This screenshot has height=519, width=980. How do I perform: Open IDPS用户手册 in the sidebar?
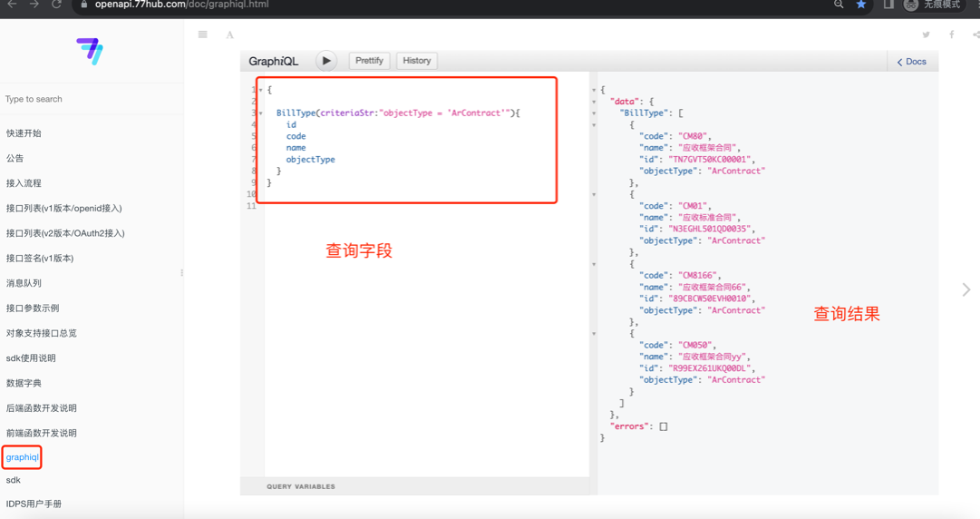[x=34, y=504]
